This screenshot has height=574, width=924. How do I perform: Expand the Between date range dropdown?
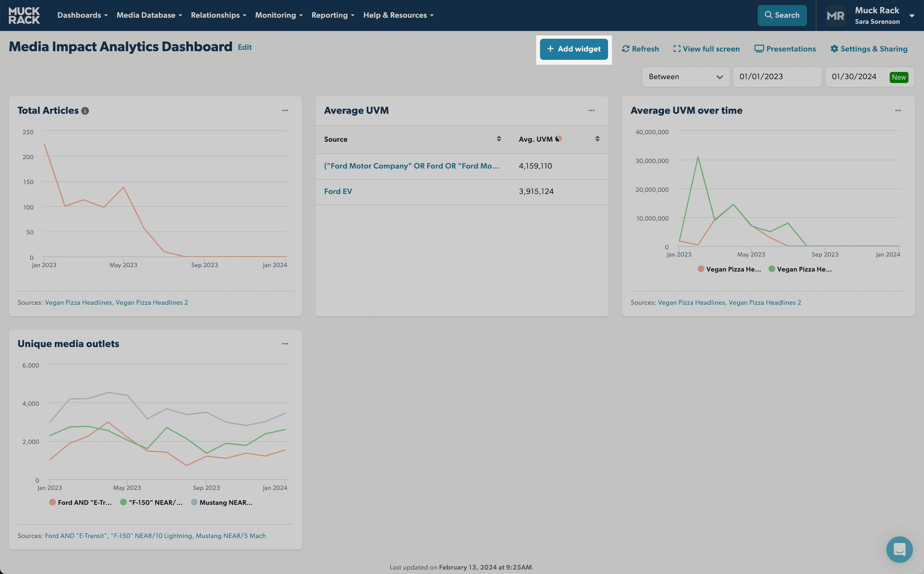pos(686,77)
